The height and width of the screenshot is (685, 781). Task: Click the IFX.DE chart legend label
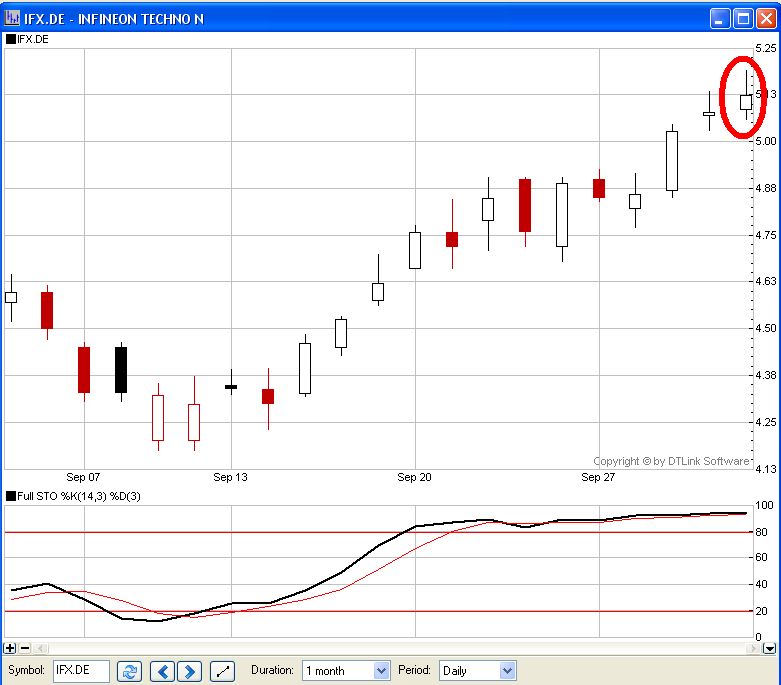point(33,39)
